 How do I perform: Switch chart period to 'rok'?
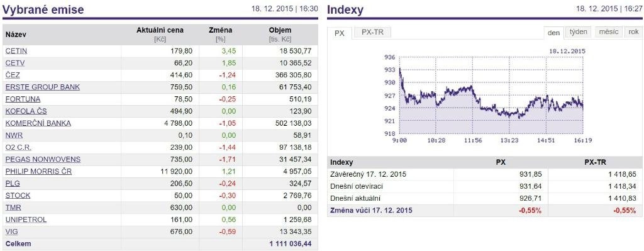[633, 32]
